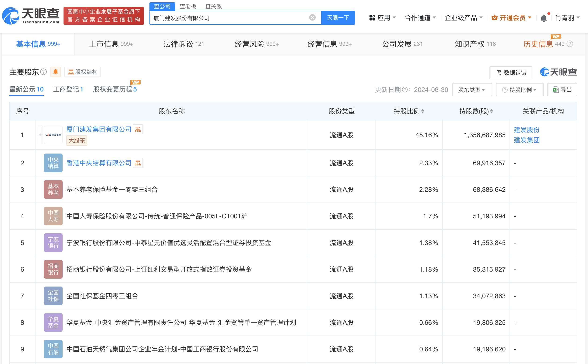
Task: Sort by 持股比例 column arrows
Action: pos(423,111)
